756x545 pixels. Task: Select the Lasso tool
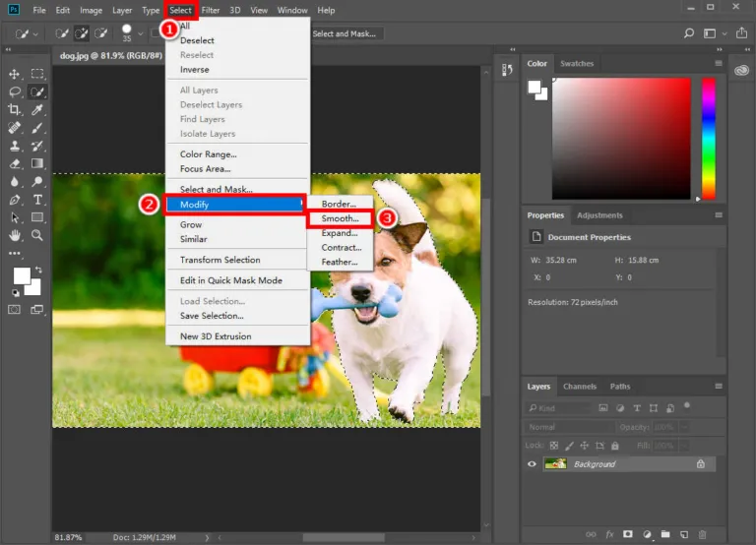15,91
